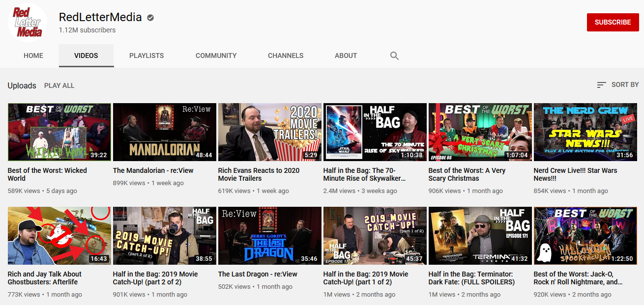Click title 'Half in the Bag: The 70-Minute Rise of Skywalker'
The width and height of the screenshot is (644, 305).
[365, 174]
